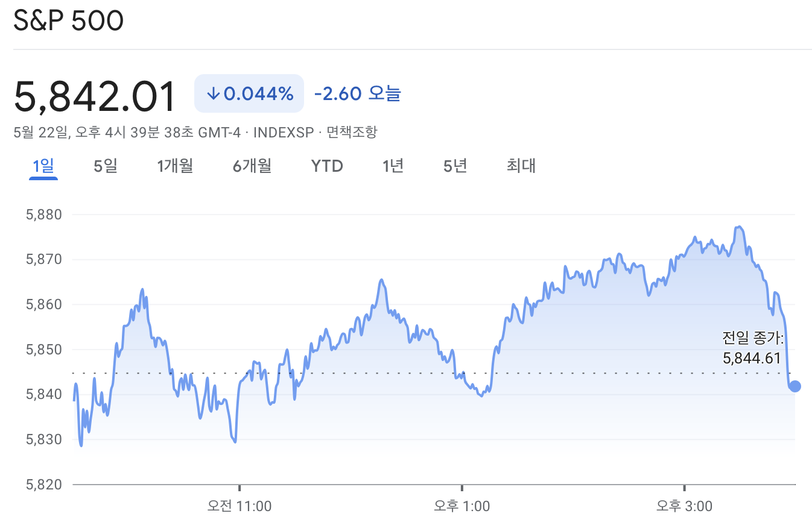This screenshot has height=528, width=812.
Task: Open the 면책조항 disclaimer link
Action: (x=352, y=132)
